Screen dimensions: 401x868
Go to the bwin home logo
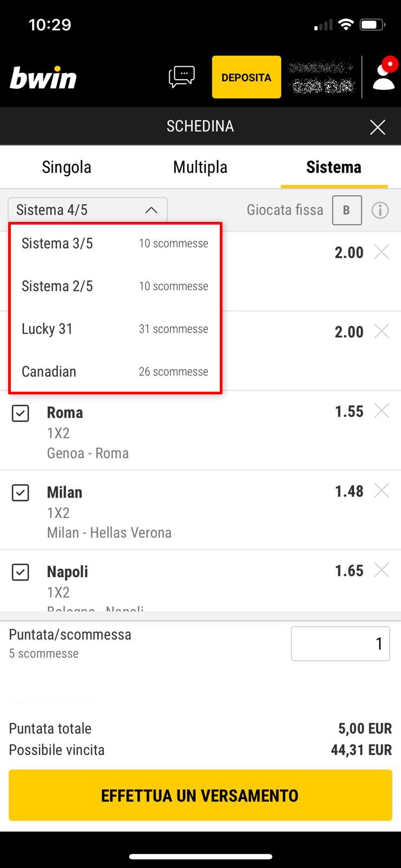(x=43, y=78)
